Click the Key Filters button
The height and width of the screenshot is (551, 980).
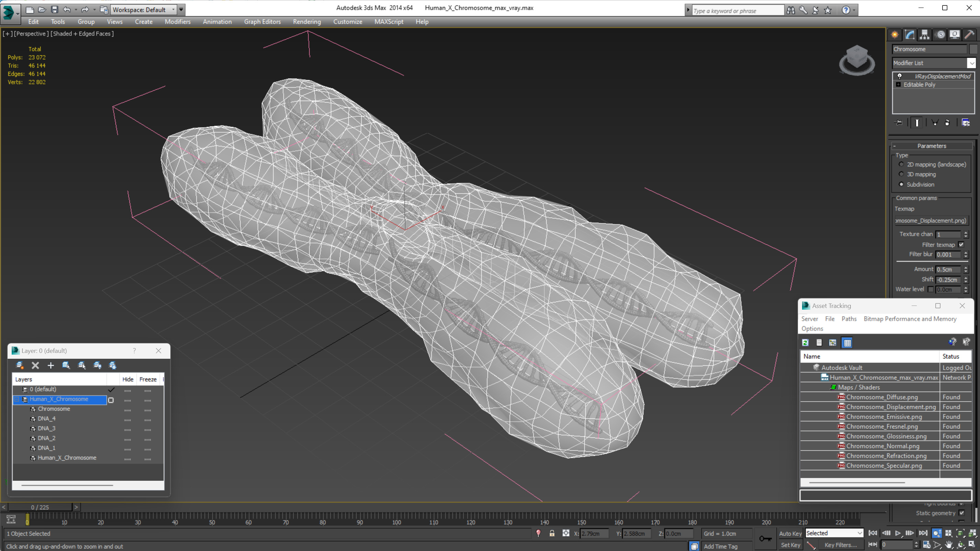841,545
